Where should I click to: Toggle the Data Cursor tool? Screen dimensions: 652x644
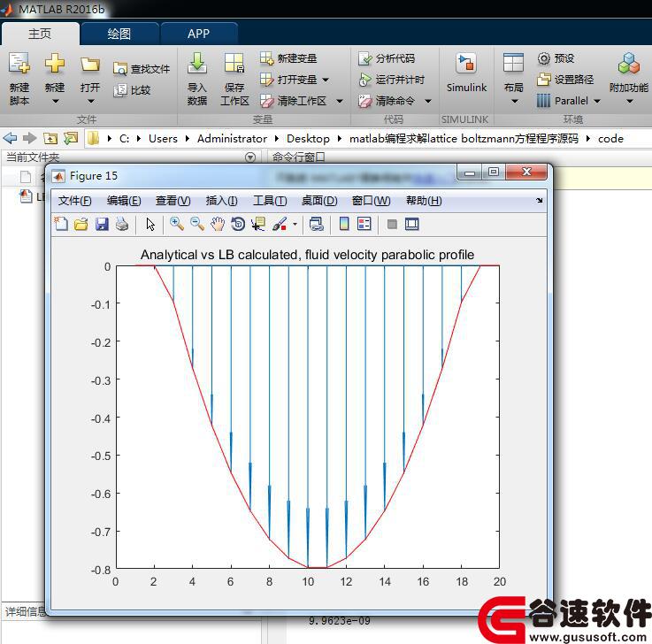click(258, 224)
